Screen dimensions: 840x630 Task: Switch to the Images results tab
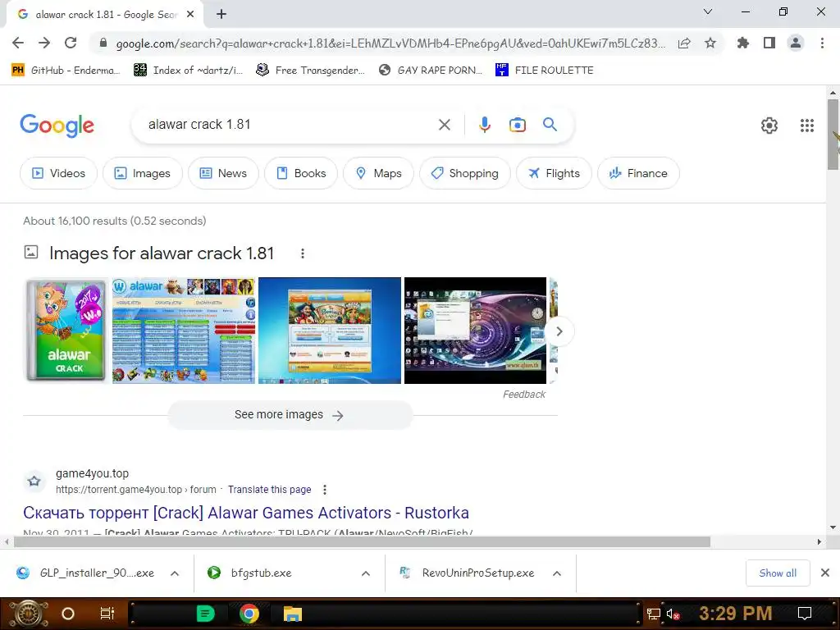click(x=143, y=173)
